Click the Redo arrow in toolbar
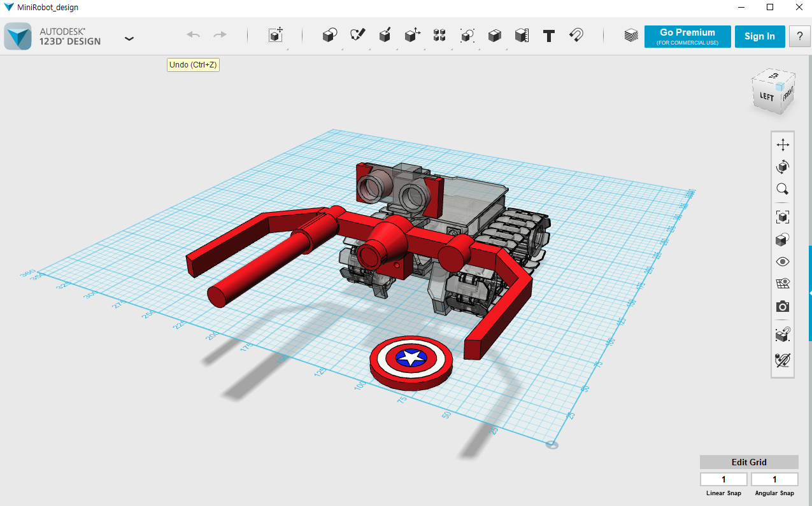 click(220, 34)
